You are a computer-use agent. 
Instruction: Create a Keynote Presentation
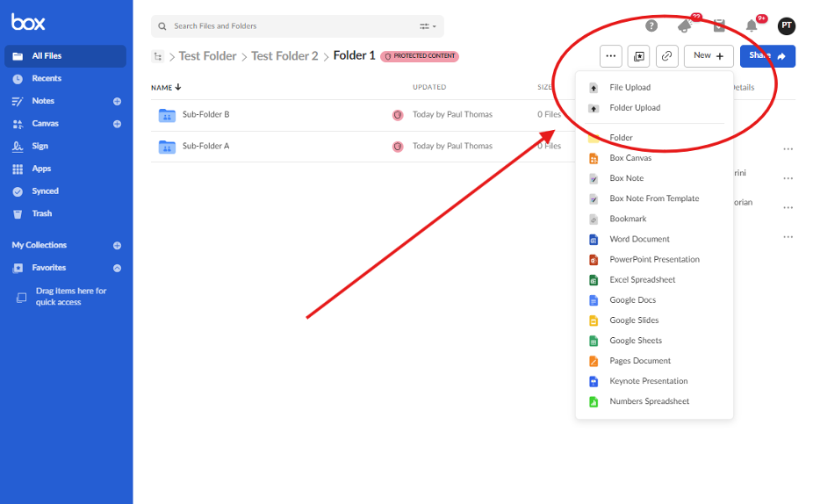point(654,380)
